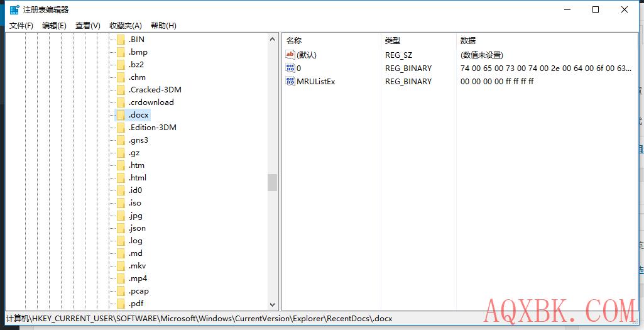
Task: Click the folder icon next to .Cracked-3DM
Action: click(x=121, y=90)
